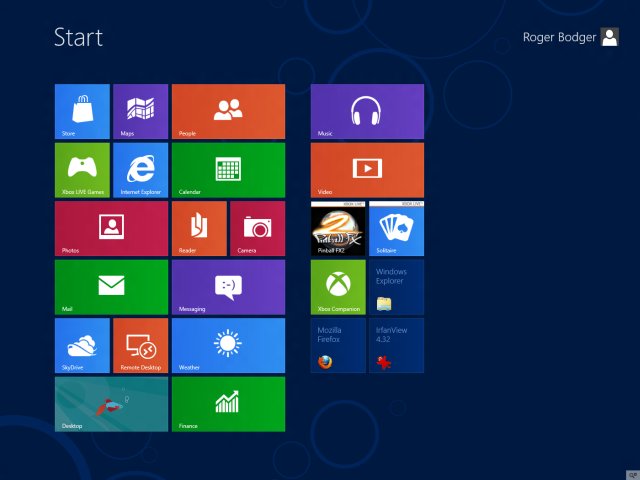Launch Xbox Companion tile
The height and width of the screenshot is (480, 640).
pos(338,287)
